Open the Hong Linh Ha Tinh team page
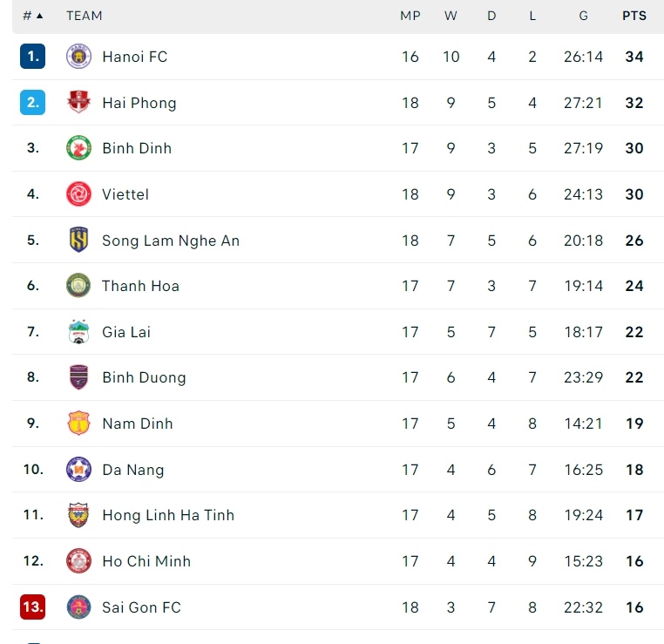Viewport: 664px width, 644px height. click(x=168, y=515)
